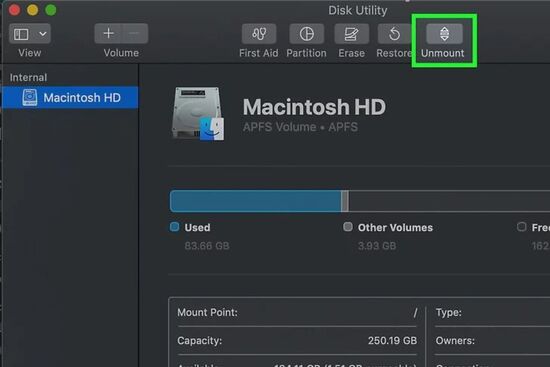Add a volume with the plus button
Viewport: 550px width, 367px height.
[108, 33]
